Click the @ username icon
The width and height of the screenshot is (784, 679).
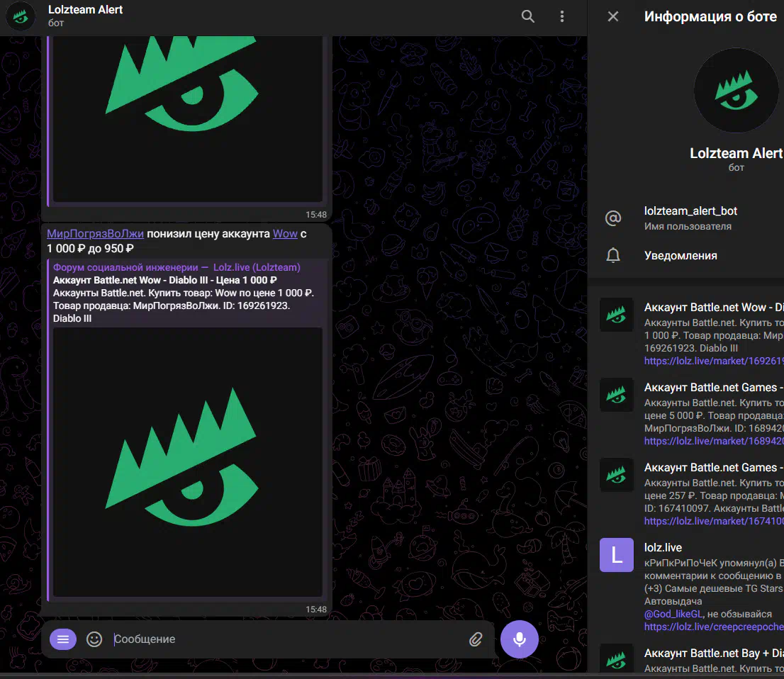pyautogui.click(x=613, y=218)
